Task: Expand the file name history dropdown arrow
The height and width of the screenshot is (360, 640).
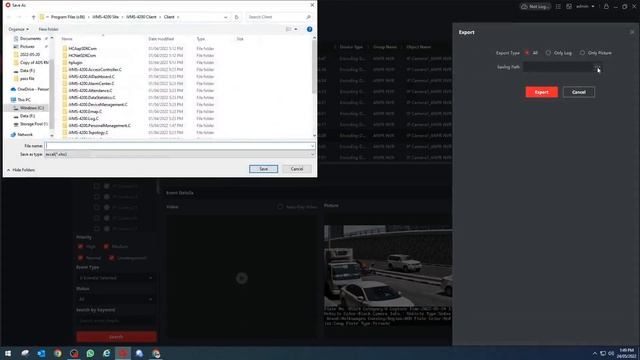Action: 313,146
